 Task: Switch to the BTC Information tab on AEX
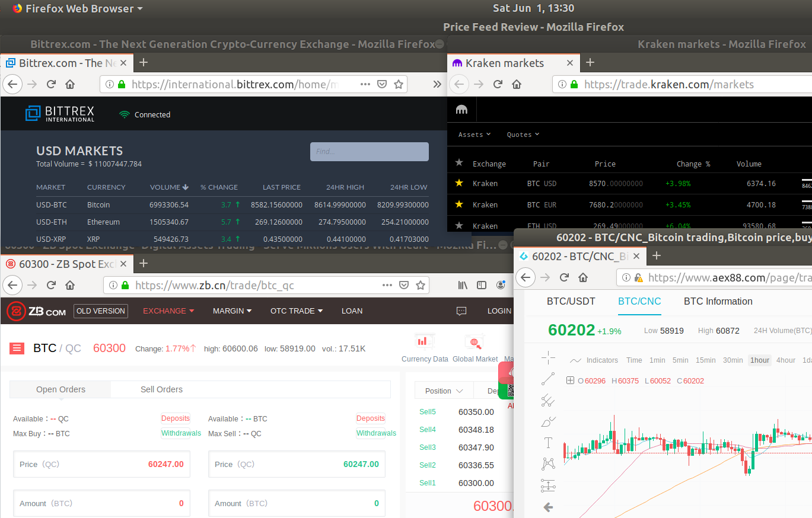[x=718, y=301]
